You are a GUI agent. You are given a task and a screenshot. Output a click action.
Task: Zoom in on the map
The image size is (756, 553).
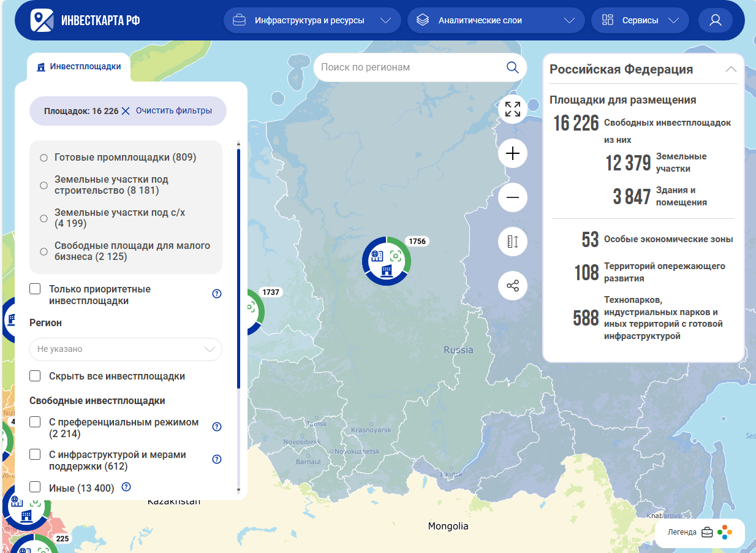(x=513, y=153)
